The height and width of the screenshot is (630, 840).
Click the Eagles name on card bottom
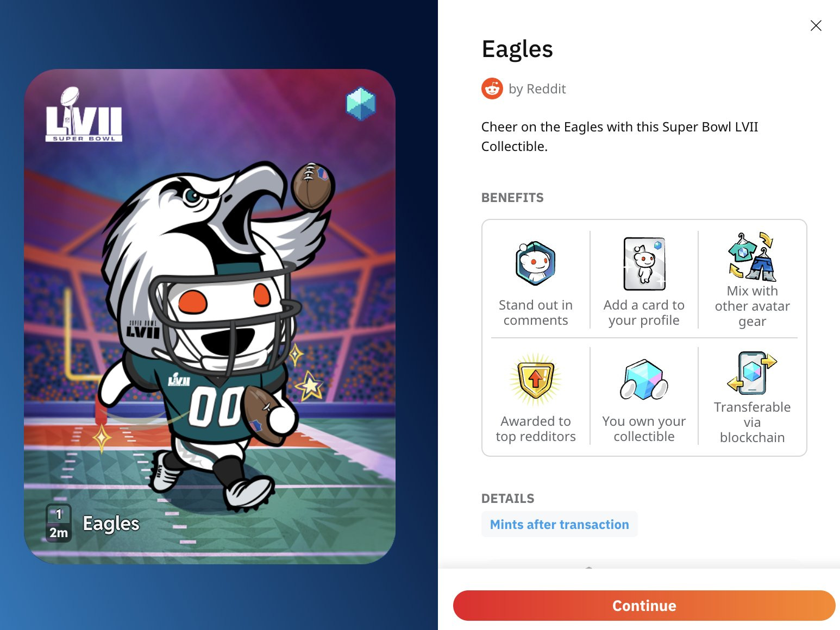[x=111, y=524]
